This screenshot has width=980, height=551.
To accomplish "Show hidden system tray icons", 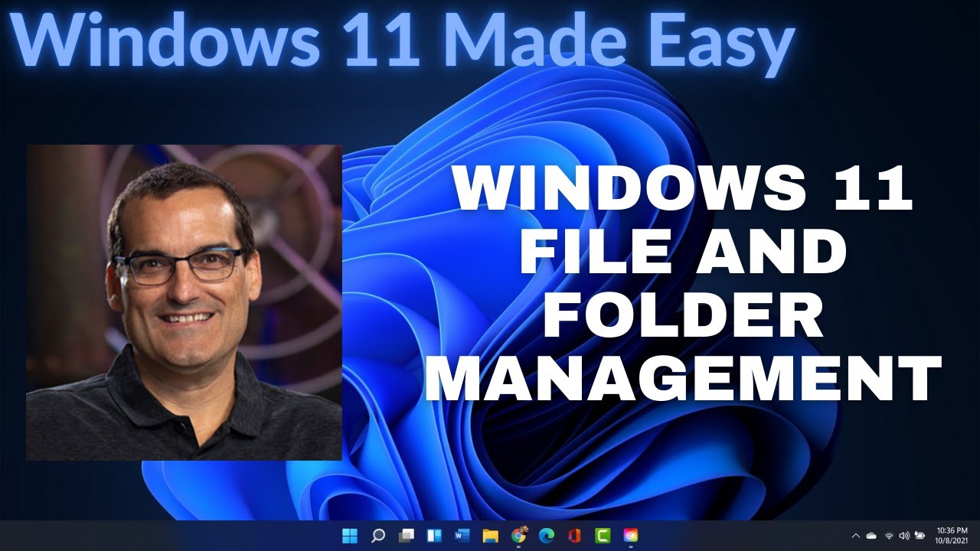I will point(856,536).
